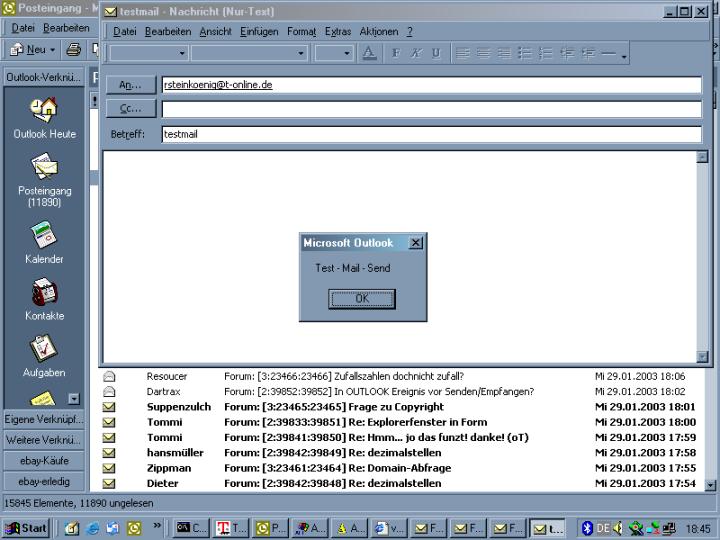Expand the font name dropdown
The height and width of the screenshot is (540, 720).
tap(300, 53)
